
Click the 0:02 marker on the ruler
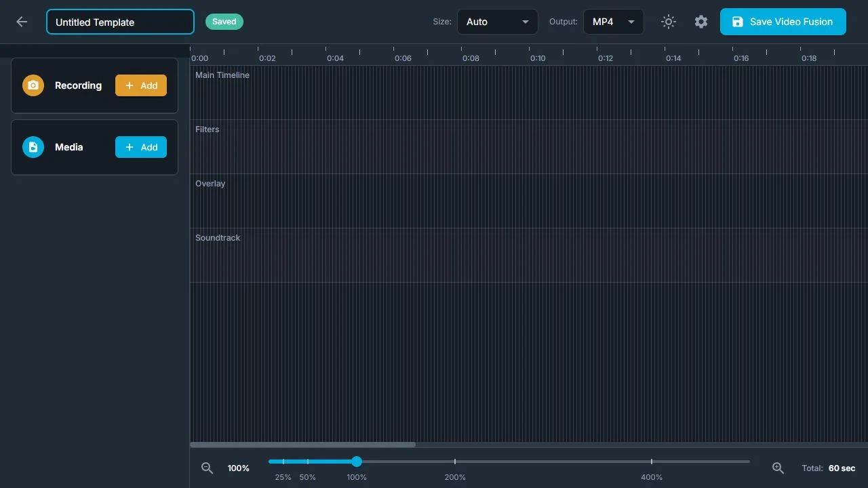(267, 58)
